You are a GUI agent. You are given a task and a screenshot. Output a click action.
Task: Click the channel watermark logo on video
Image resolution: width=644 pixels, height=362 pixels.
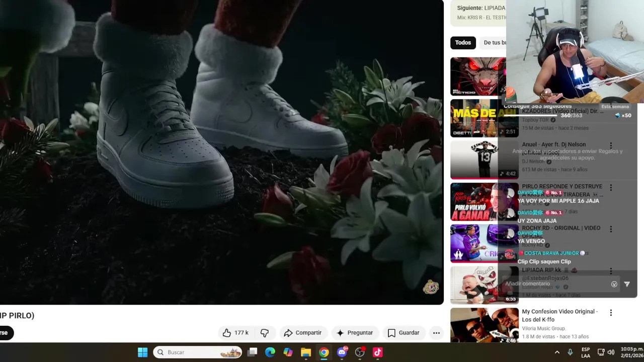(431, 287)
